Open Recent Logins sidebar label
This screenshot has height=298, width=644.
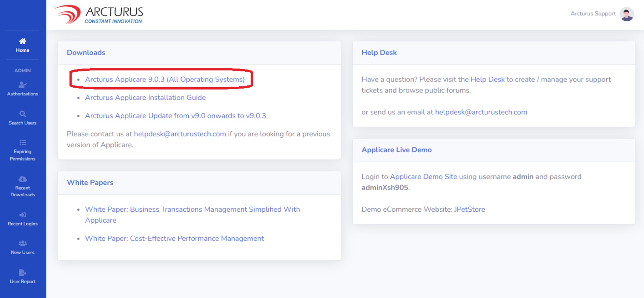pos(23,224)
